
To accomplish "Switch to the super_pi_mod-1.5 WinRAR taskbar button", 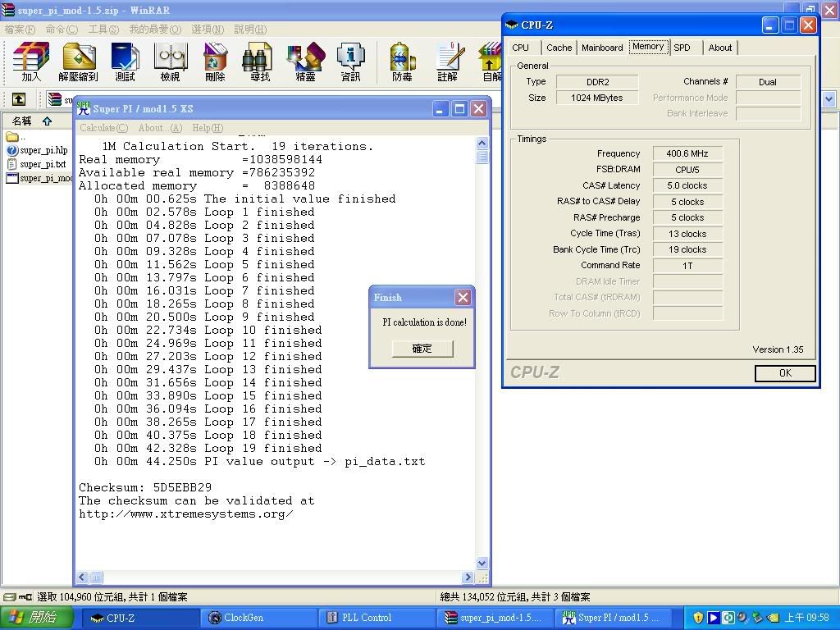I will tap(496, 618).
